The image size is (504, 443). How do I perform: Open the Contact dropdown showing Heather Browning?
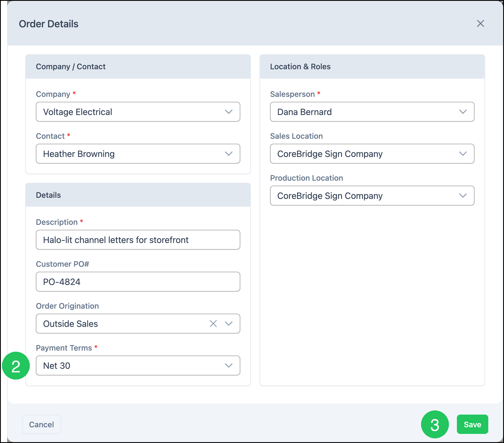point(138,154)
